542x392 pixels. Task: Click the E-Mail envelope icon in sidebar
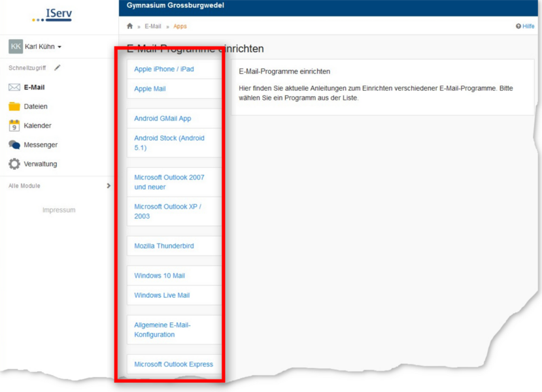click(14, 87)
